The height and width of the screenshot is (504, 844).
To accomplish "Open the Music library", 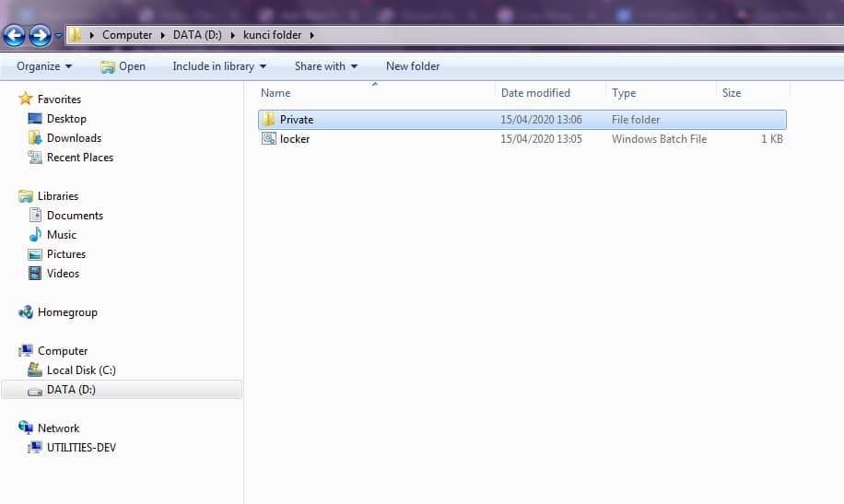I will click(x=62, y=235).
